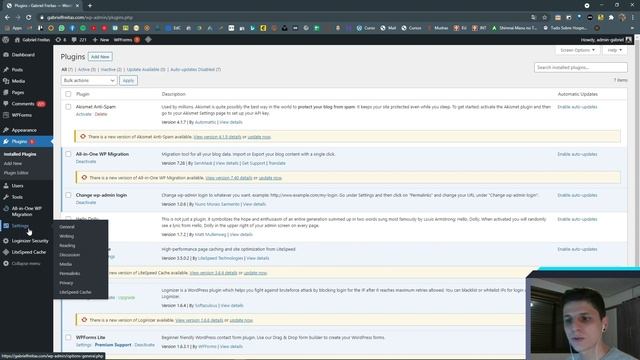Open the Plugins sidebar item

[26, 142]
